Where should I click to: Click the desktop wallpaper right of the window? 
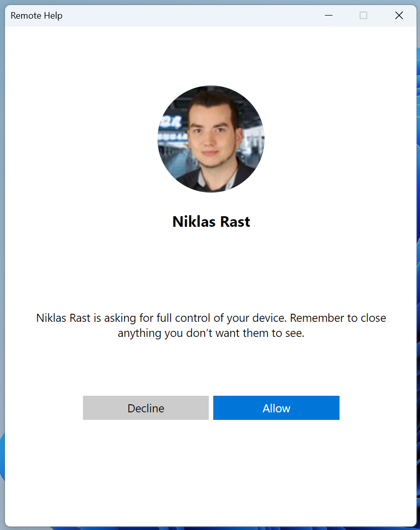418,251
